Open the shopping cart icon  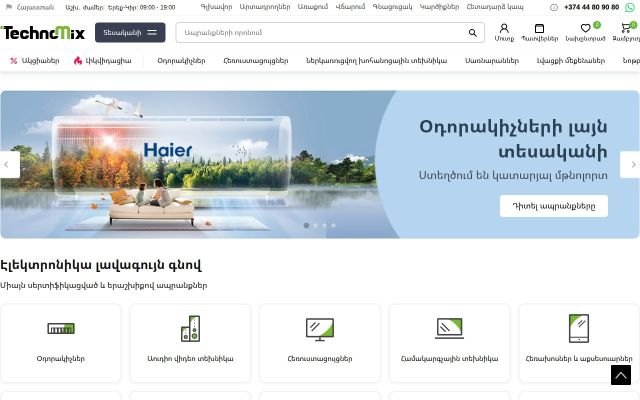pyautogui.click(x=626, y=28)
